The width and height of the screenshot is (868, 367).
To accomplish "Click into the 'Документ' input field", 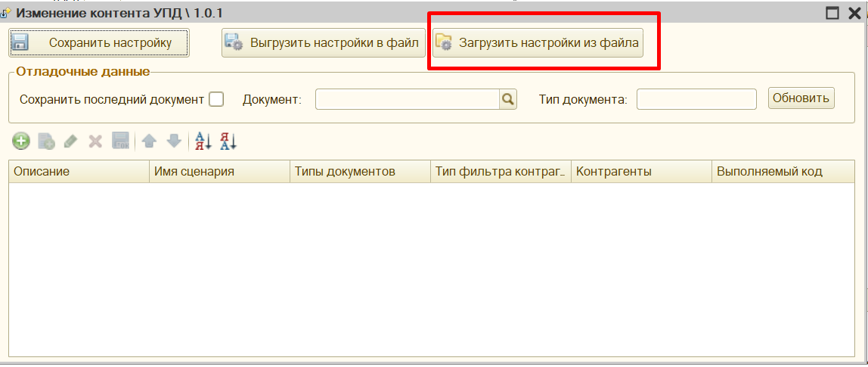I will (407, 99).
